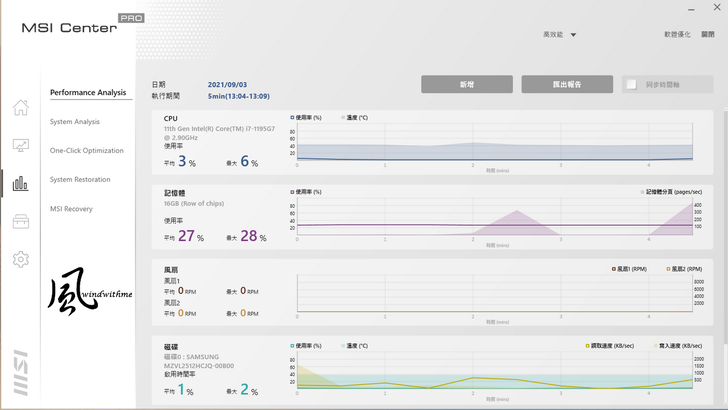
Task: Toggle the 同步時間軸 checkbox
Action: point(631,84)
